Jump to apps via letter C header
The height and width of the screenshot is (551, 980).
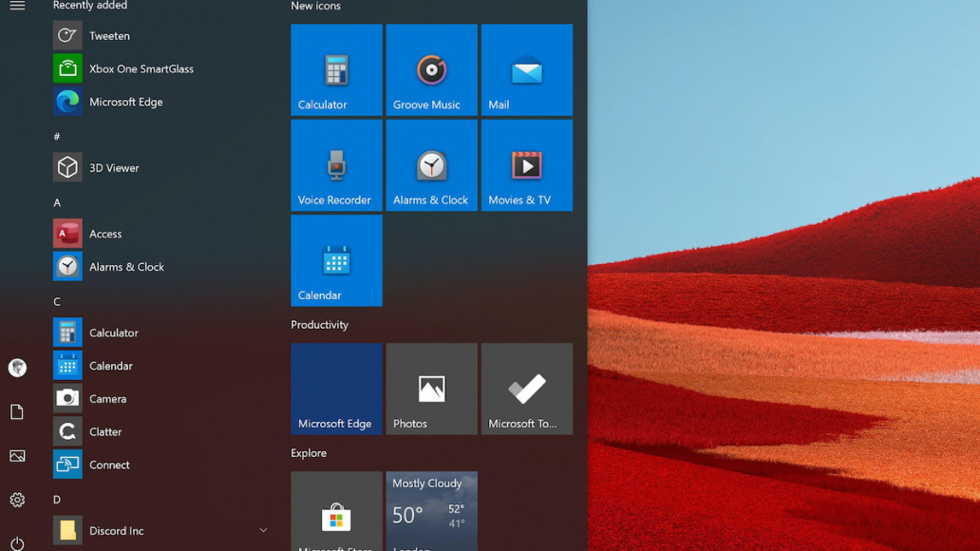pos(57,301)
